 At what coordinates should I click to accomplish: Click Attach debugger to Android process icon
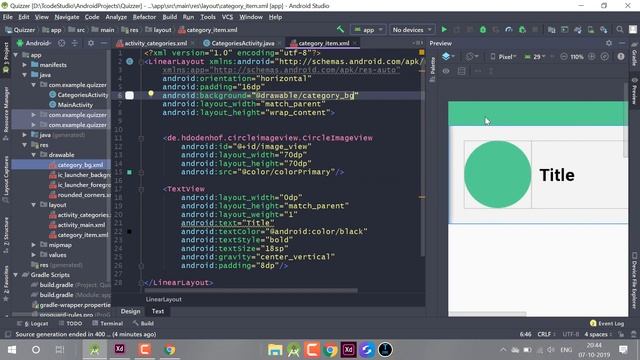pyautogui.click(x=522, y=29)
